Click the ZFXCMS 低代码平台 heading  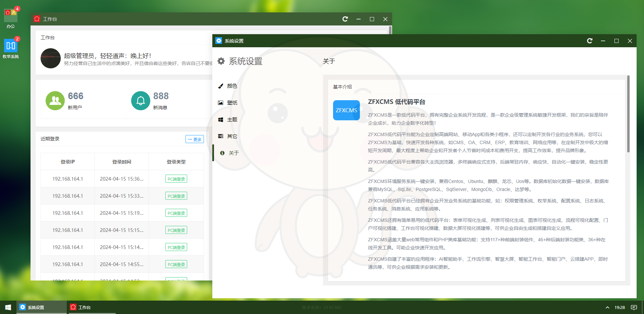tap(396, 102)
